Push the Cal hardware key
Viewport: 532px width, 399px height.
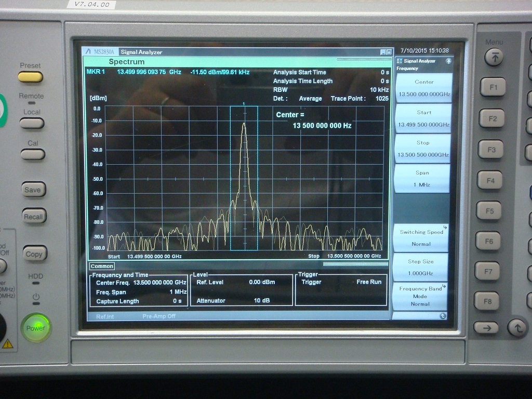[x=33, y=154]
